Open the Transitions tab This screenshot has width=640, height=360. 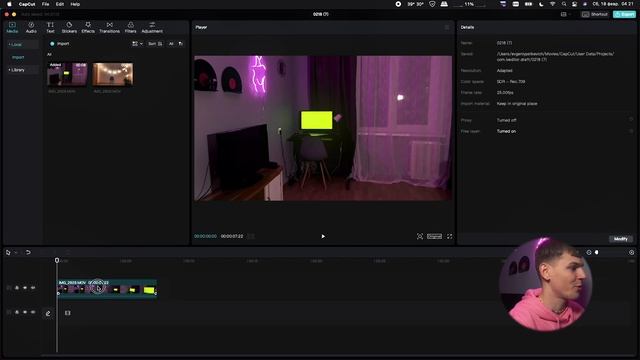[109, 27]
